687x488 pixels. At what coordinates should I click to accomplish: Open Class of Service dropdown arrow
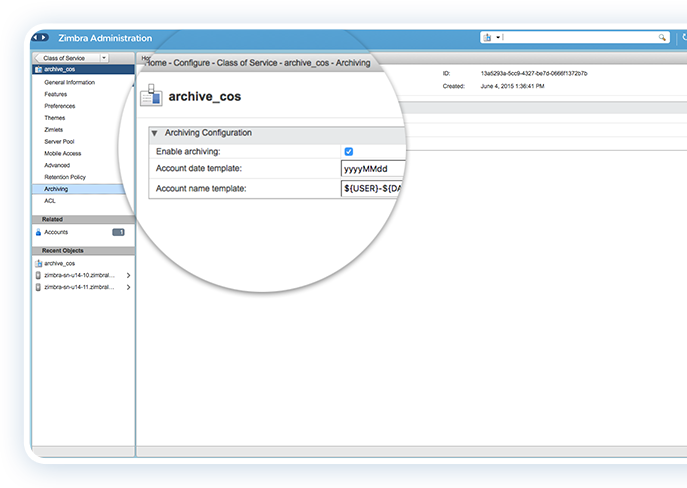pyautogui.click(x=104, y=58)
